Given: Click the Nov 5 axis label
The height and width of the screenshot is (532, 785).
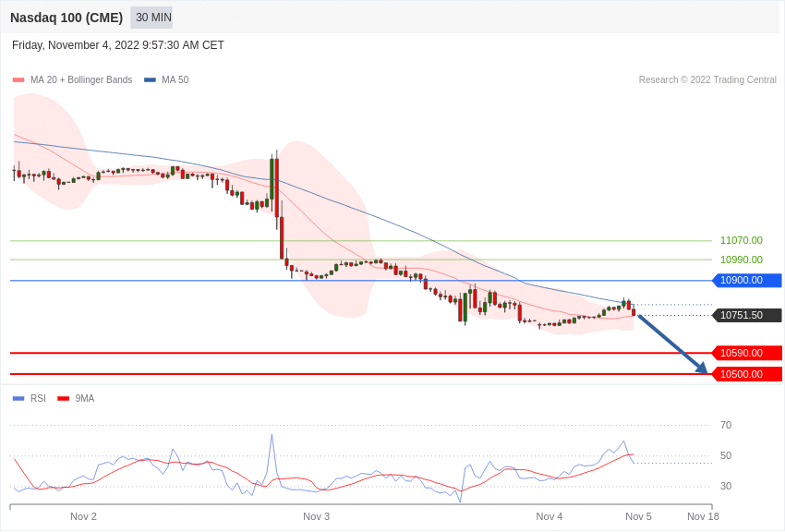Looking at the screenshot, I should 638,516.
